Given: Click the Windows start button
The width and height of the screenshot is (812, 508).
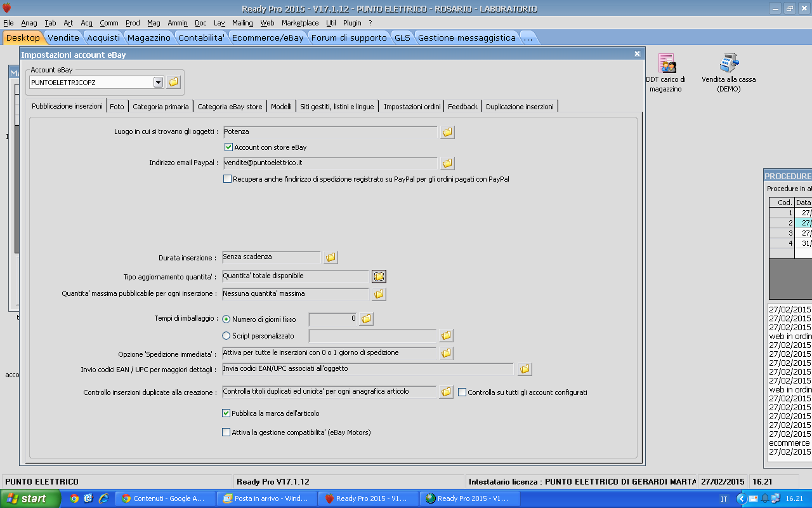Looking at the screenshot, I should coord(30,498).
